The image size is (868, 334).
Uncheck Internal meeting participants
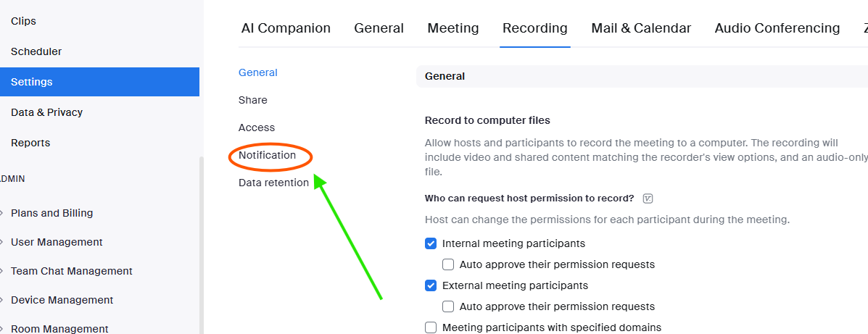point(431,243)
